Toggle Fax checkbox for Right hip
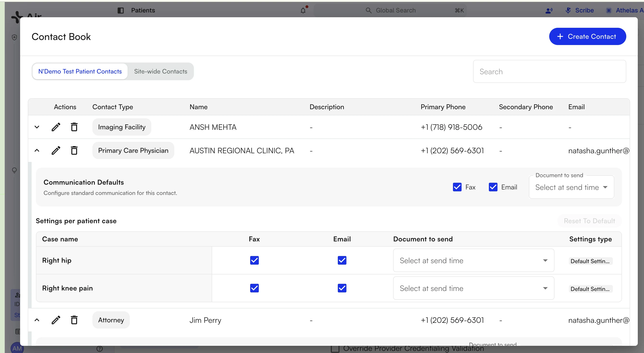Viewport: 644px width, 353px height. point(254,260)
